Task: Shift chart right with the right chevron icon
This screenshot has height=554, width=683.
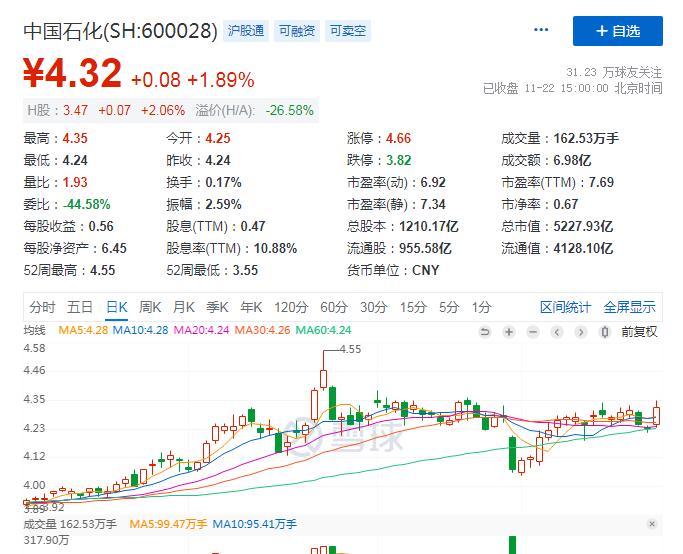Action: pos(581,332)
